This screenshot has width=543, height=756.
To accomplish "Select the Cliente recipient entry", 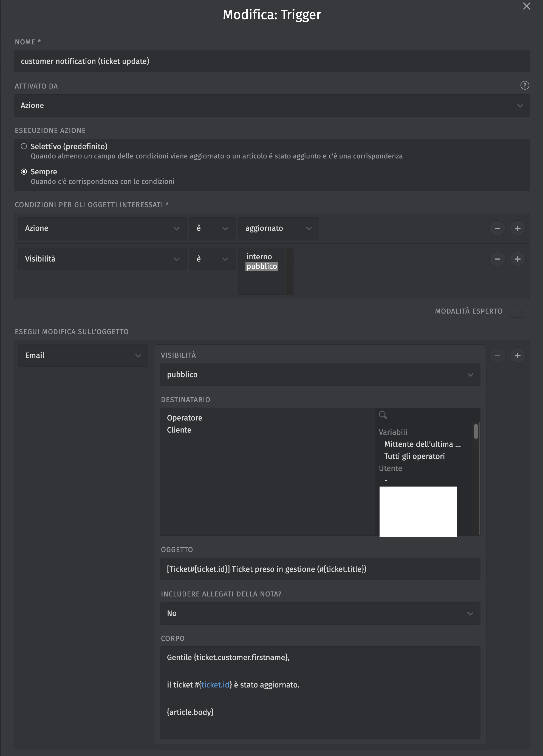I will (x=179, y=430).
